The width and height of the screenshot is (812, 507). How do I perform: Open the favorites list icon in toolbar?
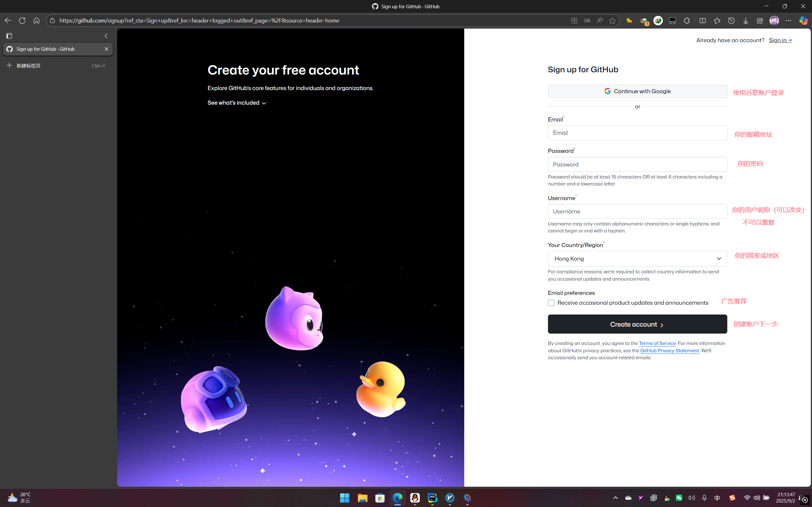coord(717,21)
